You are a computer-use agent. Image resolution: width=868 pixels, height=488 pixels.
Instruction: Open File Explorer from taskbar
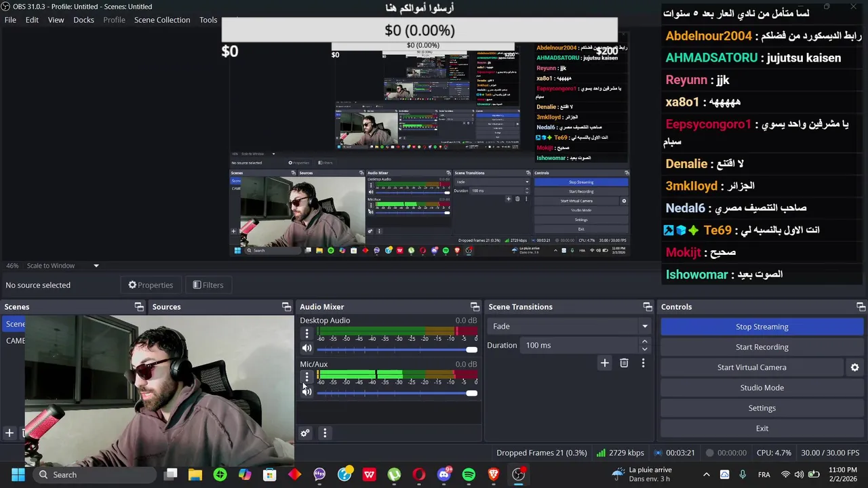click(195, 474)
